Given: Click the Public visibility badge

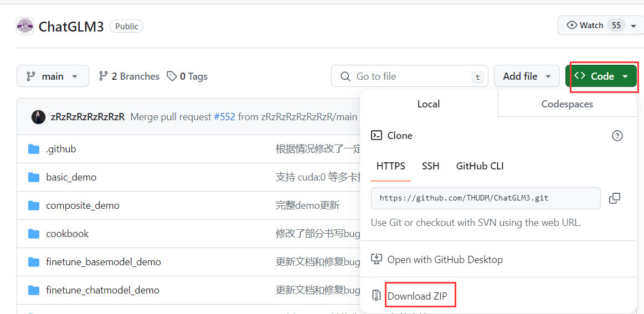Looking at the screenshot, I should pyautogui.click(x=126, y=26).
